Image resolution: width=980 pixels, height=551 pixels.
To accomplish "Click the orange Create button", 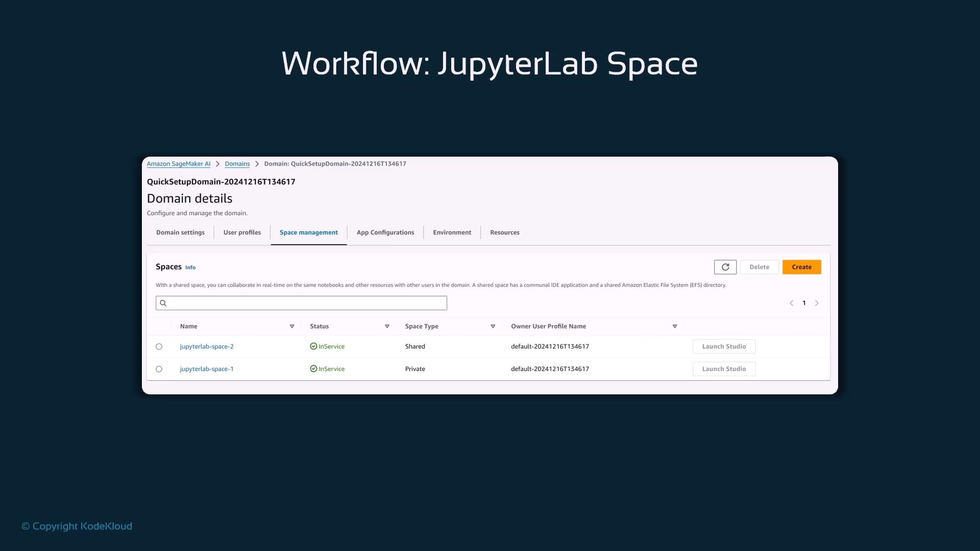I will pos(802,267).
